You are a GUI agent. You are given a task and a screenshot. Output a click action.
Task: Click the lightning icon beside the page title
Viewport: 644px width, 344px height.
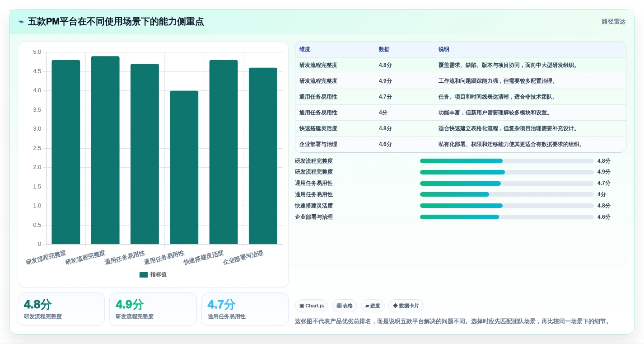tap(21, 22)
